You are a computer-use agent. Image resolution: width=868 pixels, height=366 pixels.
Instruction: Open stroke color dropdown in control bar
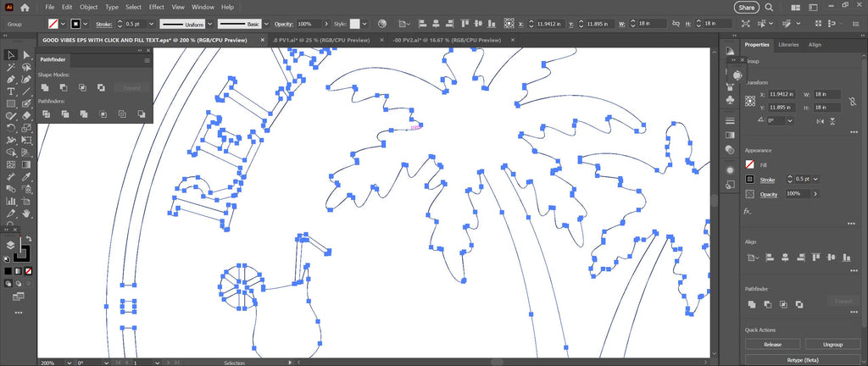[x=86, y=25]
